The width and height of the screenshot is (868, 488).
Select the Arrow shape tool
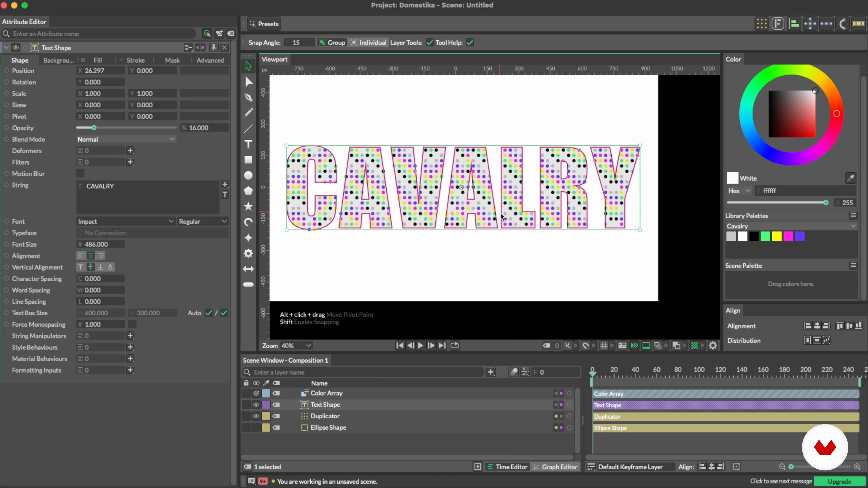(248, 269)
